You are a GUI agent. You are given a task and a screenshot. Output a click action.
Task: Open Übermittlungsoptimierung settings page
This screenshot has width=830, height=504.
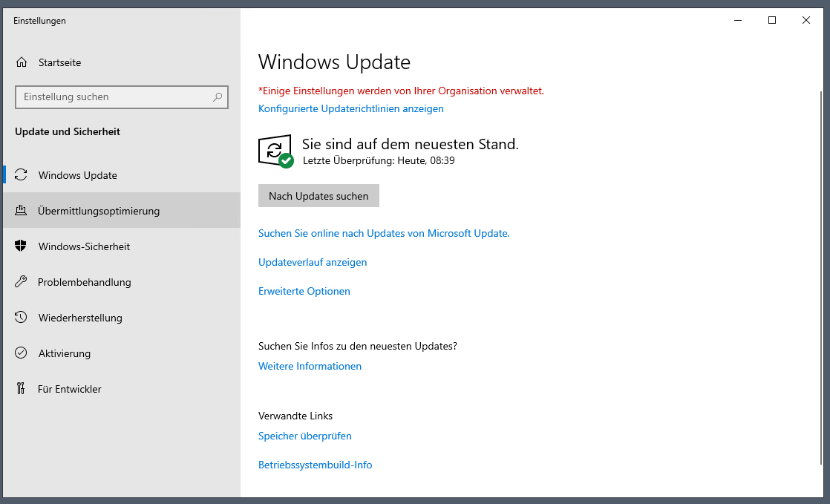[122, 211]
